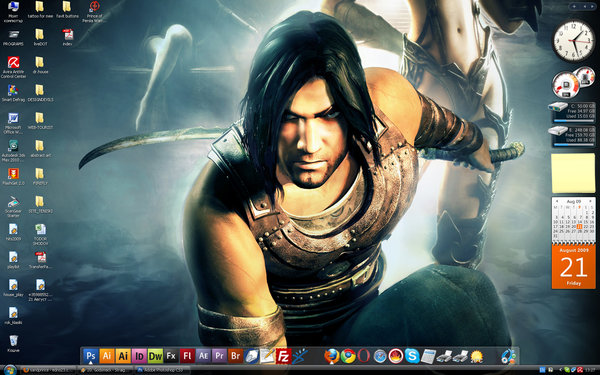Select the Recycle Bin desktop icon

[13, 343]
